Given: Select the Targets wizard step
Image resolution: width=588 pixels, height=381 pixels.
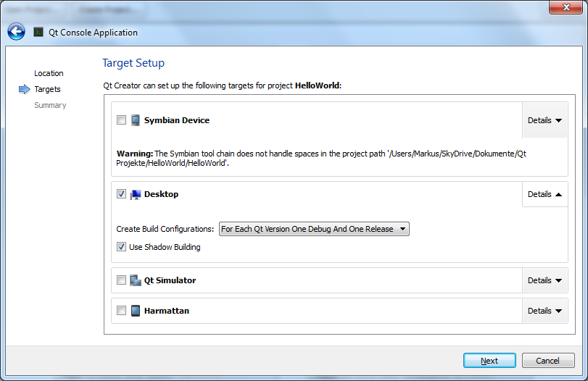Looking at the screenshot, I should (47, 89).
